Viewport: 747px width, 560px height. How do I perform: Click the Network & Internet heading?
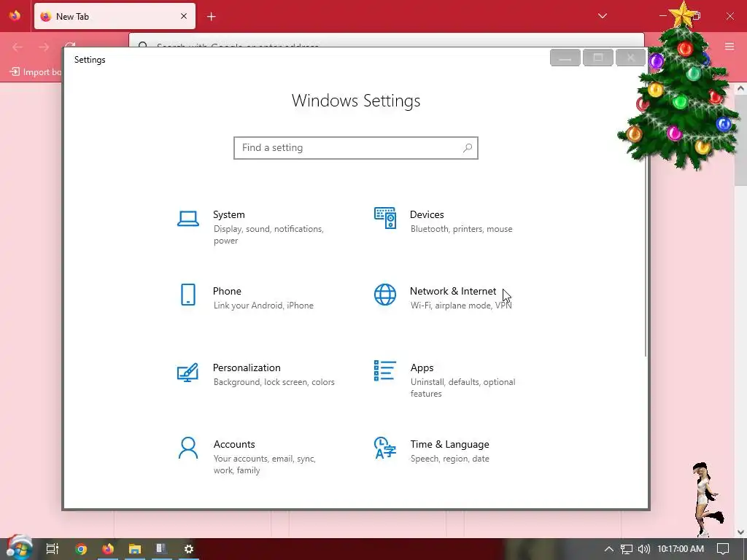click(453, 291)
